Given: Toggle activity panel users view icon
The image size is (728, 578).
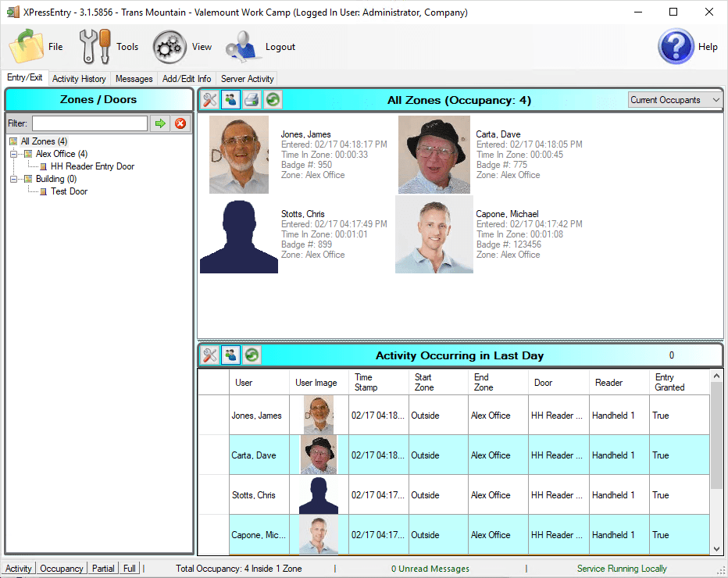Looking at the screenshot, I should click(x=230, y=355).
